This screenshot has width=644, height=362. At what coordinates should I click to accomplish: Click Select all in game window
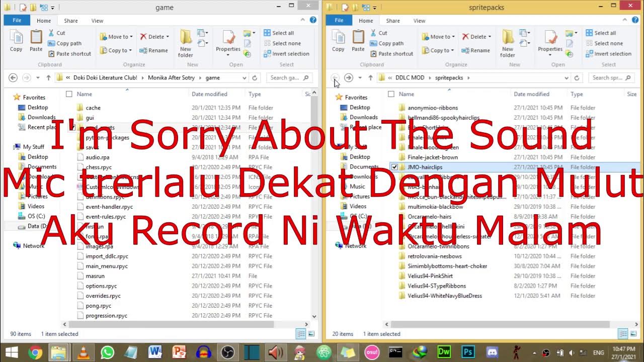278,33
